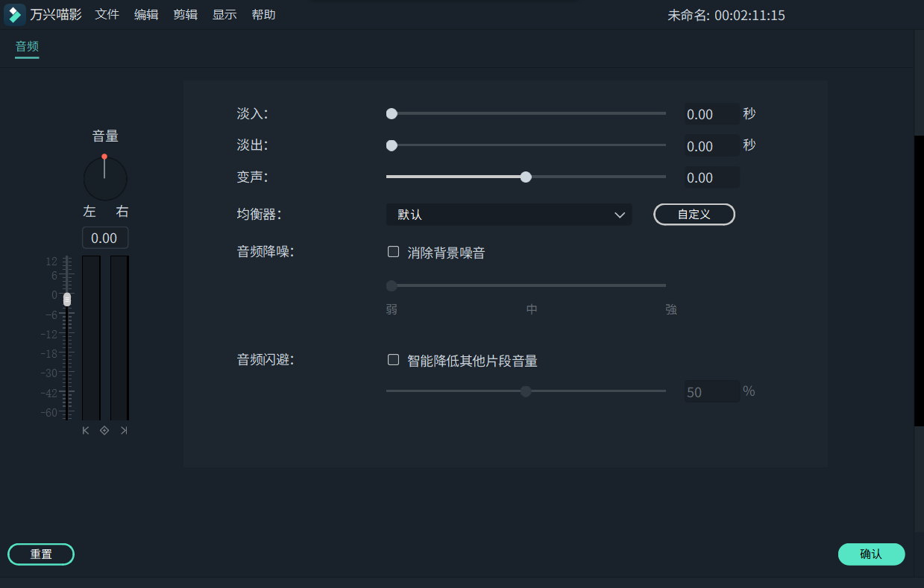Image resolution: width=924 pixels, height=588 pixels.
Task: Click the 自定义 equalizer button
Action: pyautogui.click(x=694, y=214)
